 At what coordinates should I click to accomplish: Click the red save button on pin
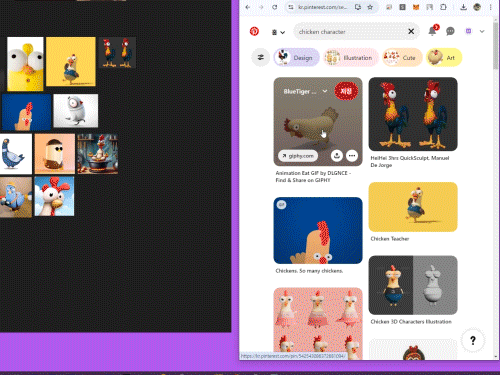(x=346, y=91)
